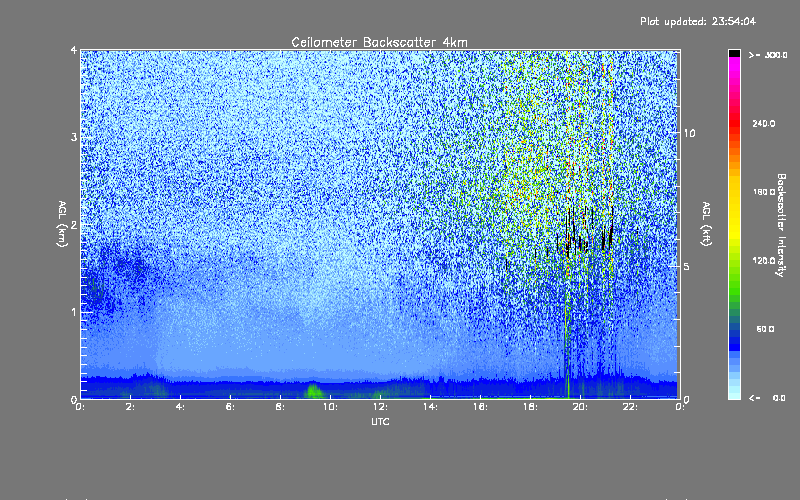
Task: Click the "Plot updated: 23:54:04" timestamp
Action: [698, 21]
